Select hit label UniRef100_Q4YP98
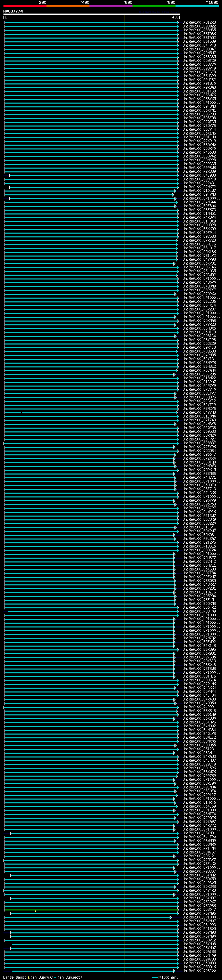Image resolution: width=222 pixels, height=980 pixels. 199,259
